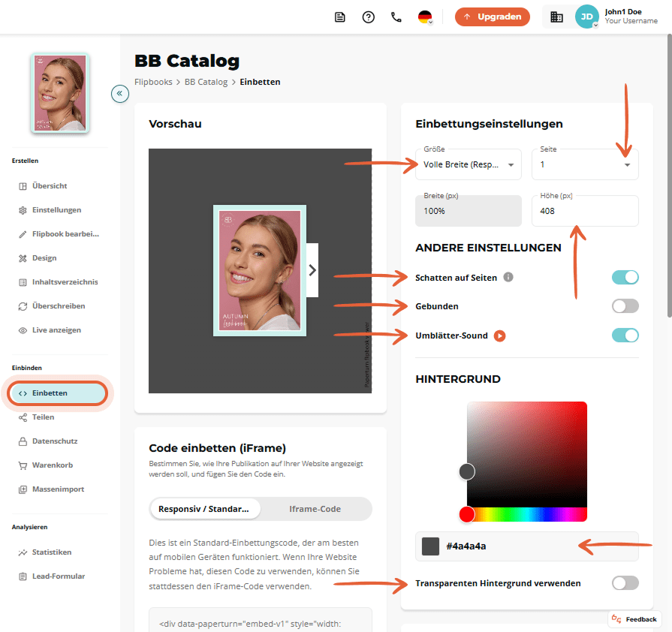672x632 pixels.
Task: Play the Umblätter-Sound preview icon
Action: click(499, 336)
